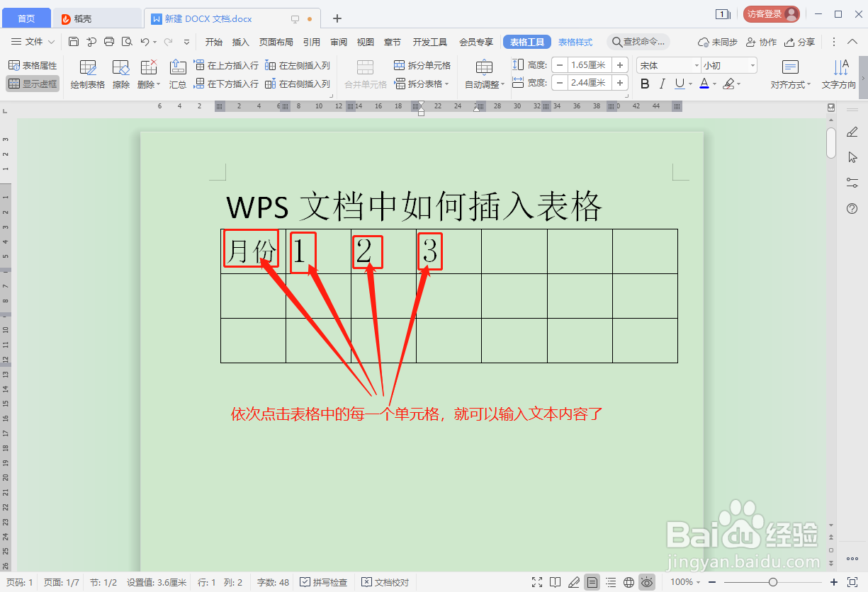
Task: Click the 未同步 cloud sync icon
Action: tap(717, 42)
